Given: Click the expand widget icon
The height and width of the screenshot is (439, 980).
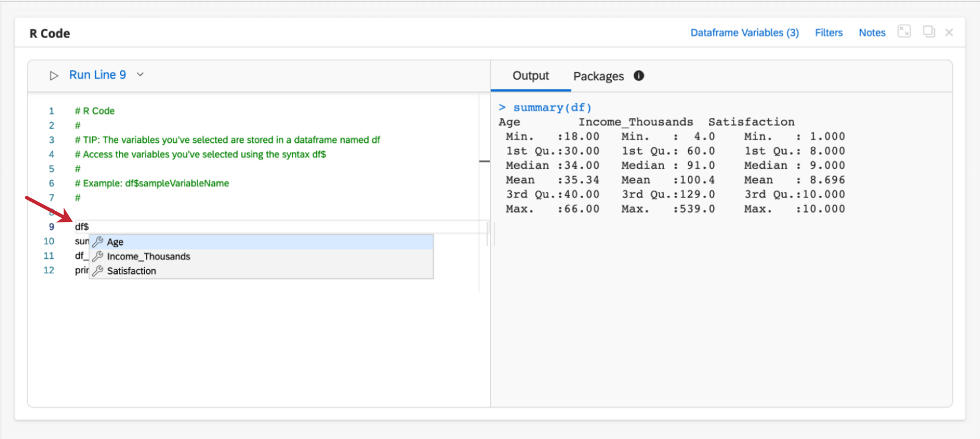Looking at the screenshot, I should point(904,32).
